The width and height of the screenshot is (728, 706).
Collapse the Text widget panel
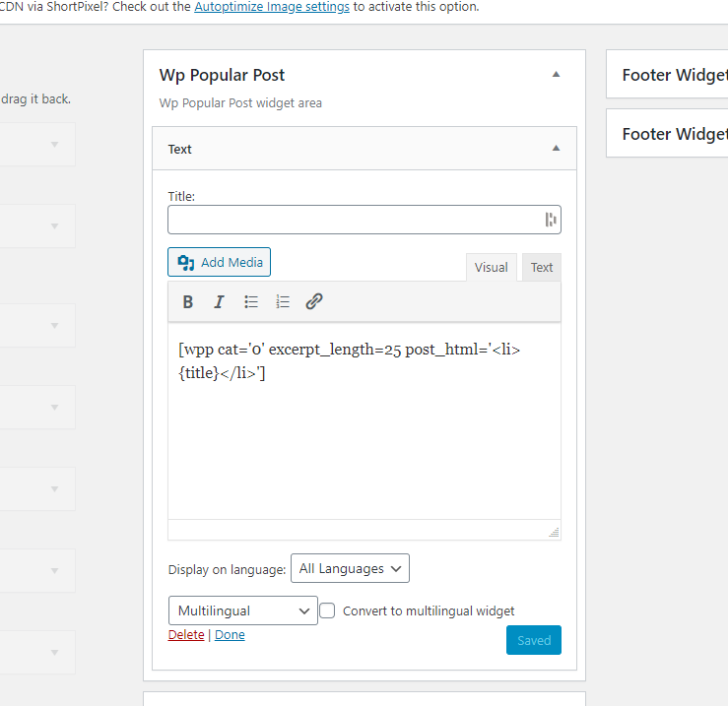point(556,149)
